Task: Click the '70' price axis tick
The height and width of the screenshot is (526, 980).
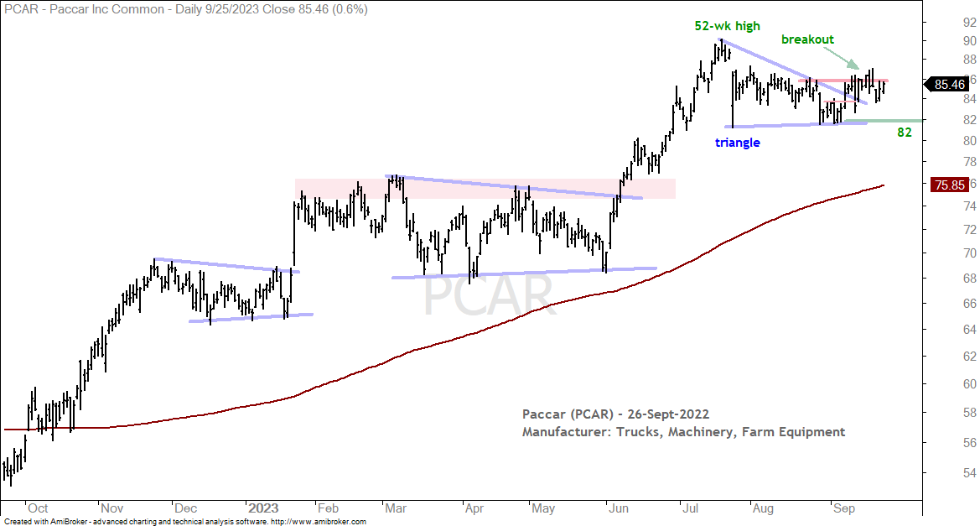Action: [x=970, y=253]
